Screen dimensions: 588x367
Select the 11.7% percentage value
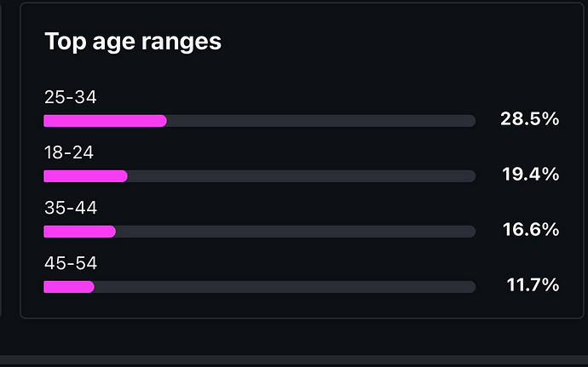(x=533, y=285)
